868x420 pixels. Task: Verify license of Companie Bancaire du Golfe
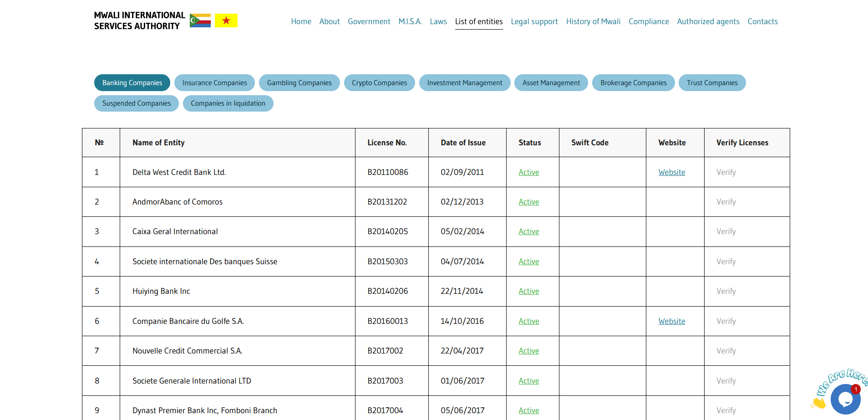(x=726, y=321)
